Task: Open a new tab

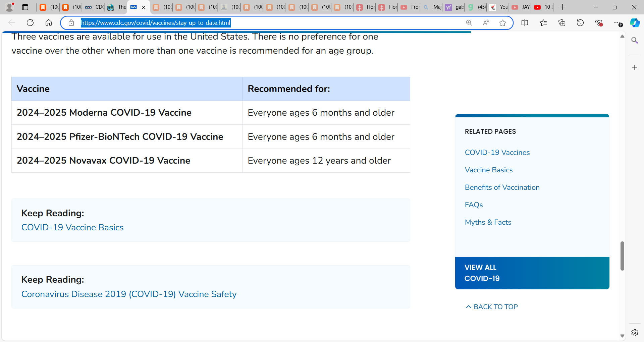Action: [562, 7]
